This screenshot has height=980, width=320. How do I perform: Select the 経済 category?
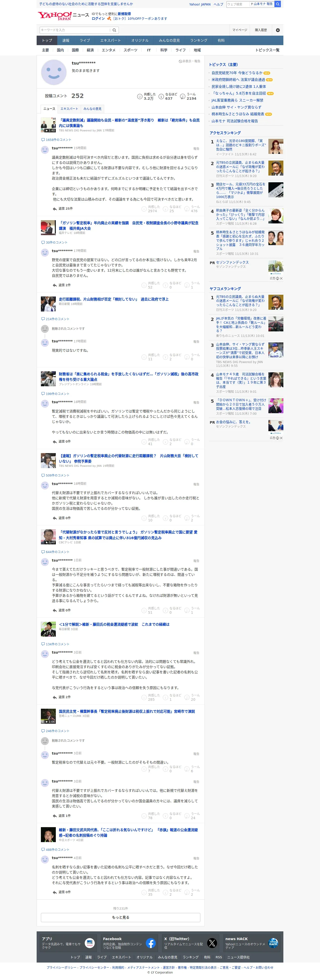click(90, 50)
